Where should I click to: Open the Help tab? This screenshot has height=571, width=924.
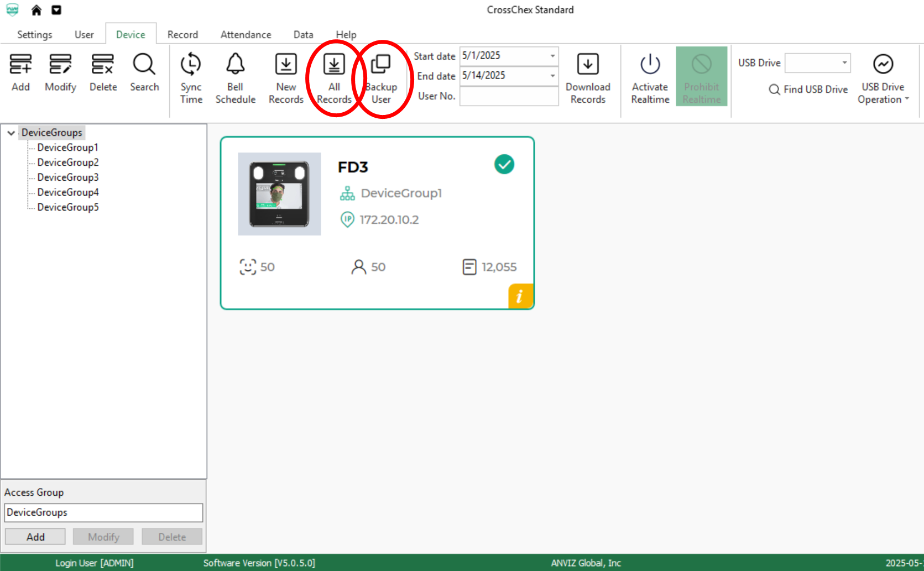pyautogui.click(x=346, y=34)
